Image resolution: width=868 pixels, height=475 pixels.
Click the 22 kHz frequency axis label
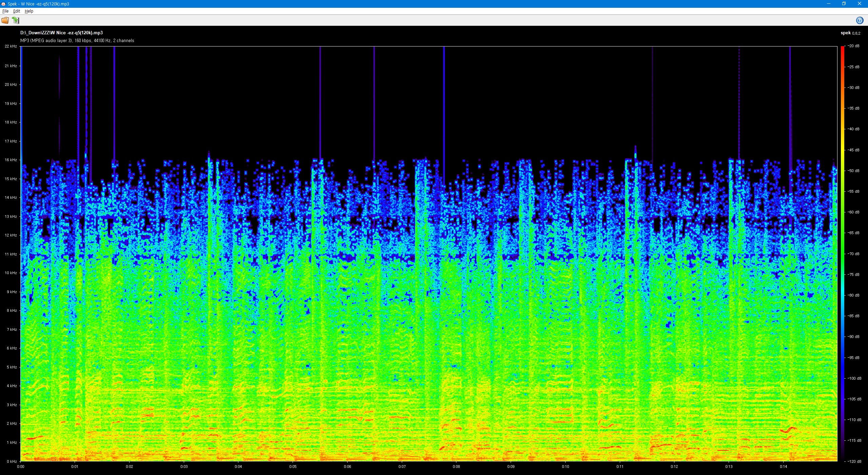tap(11, 46)
